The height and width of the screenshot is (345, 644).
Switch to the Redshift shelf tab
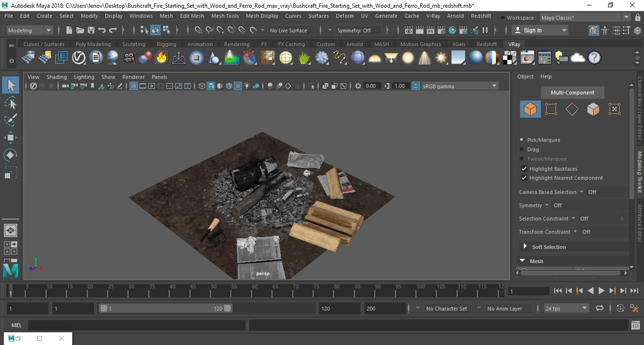click(x=486, y=44)
